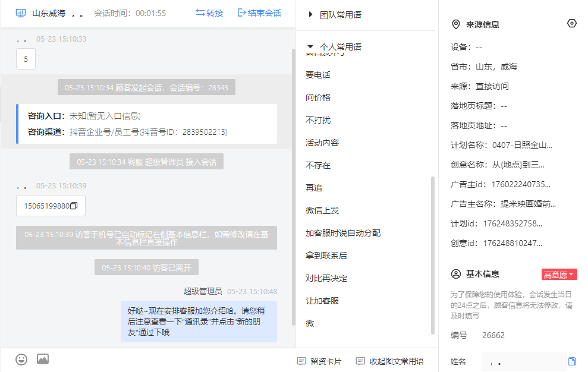Screen dimensions: 588x372
Task: Transfer the conversation with 转接
Action: [x=209, y=13]
